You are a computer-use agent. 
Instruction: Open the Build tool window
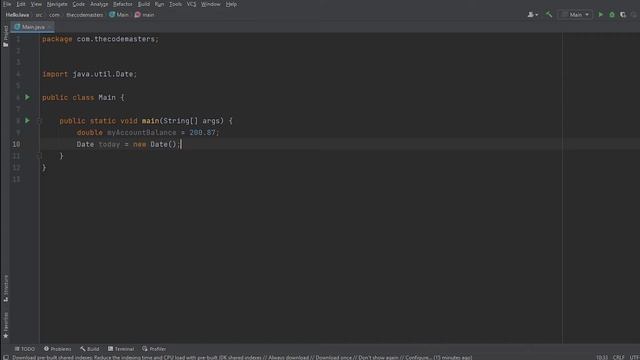tap(90, 349)
